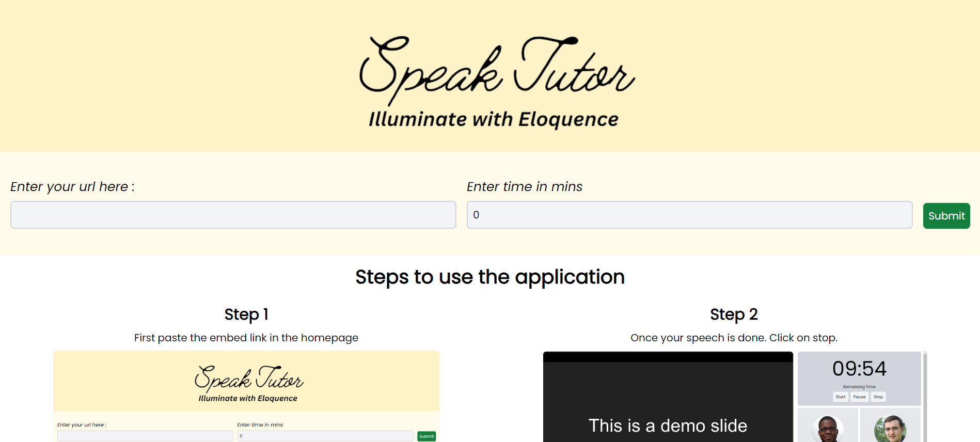
Task: Open the Step 1 homepage screenshot thumbnail
Action: click(x=246, y=397)
